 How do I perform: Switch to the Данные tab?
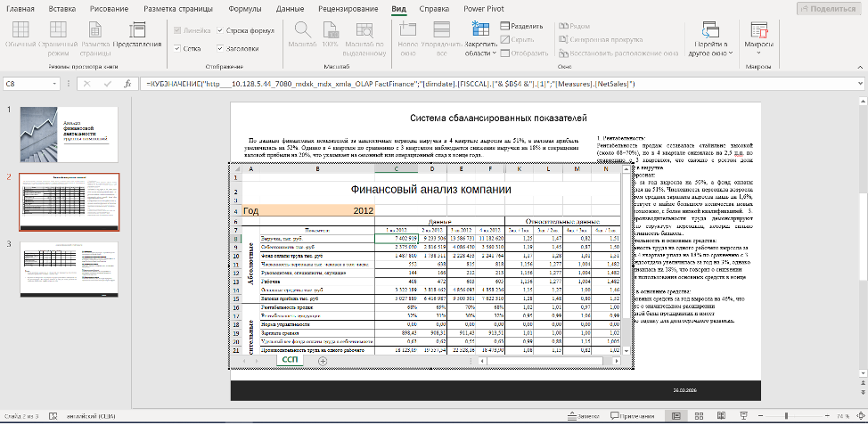(x=291, y=9)
